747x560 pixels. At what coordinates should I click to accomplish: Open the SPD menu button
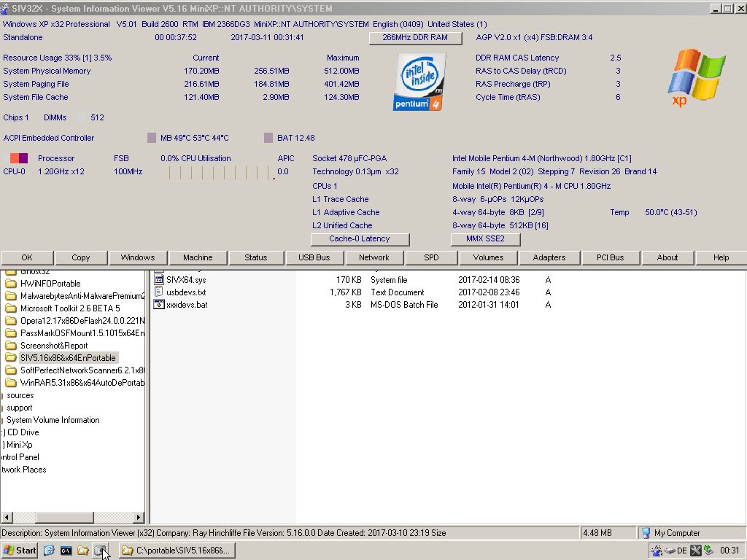[432, 257]
